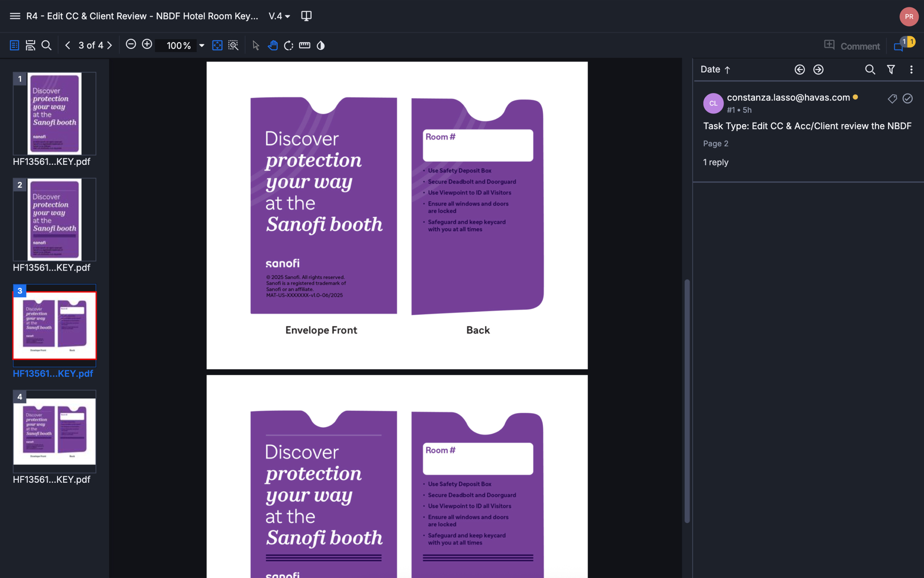Click the zoom out button
This screenshot has height=578, width=924.
point(131,45)
